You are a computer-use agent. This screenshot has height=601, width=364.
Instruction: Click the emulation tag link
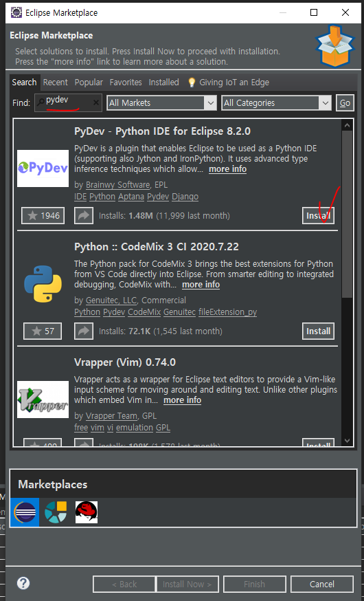coord(135,427)
